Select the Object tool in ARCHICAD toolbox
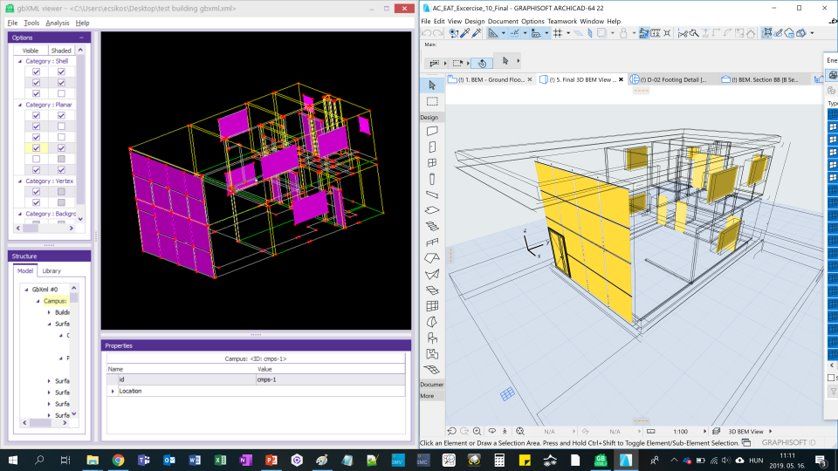The height and width of the screenshot is (471, 838). [x=432, y=338]
